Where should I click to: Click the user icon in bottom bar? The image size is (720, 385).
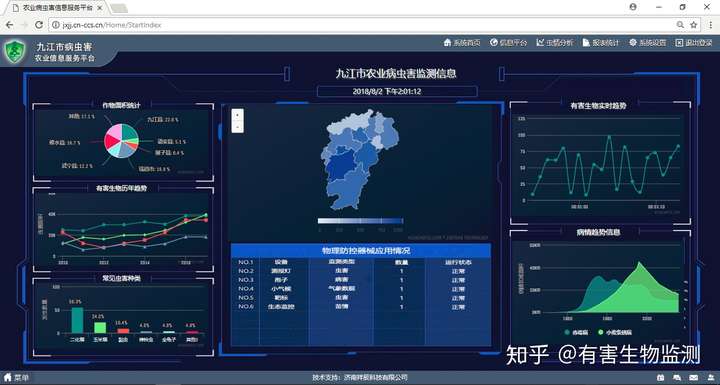pos(711,378)
